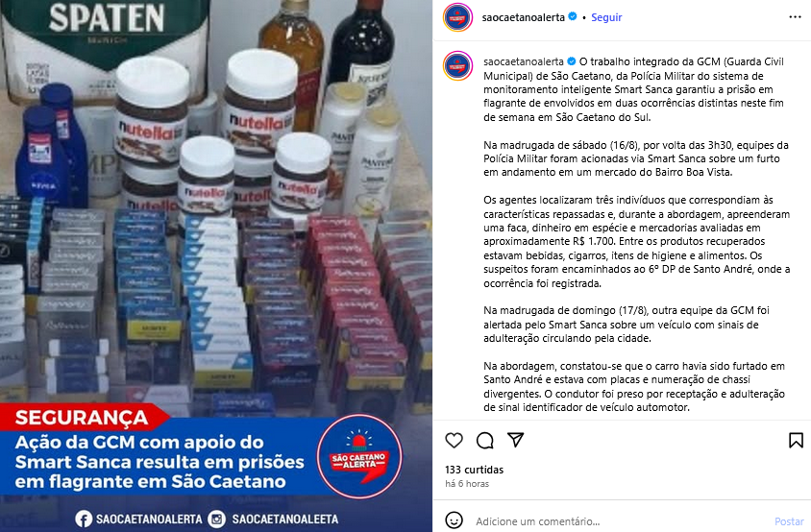Open comments via the speech bubble icon

click(484, 441)
